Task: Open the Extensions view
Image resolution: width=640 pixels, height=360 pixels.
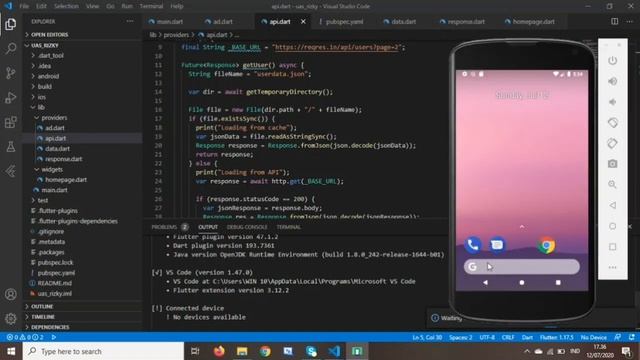Action: coord(11,122)
